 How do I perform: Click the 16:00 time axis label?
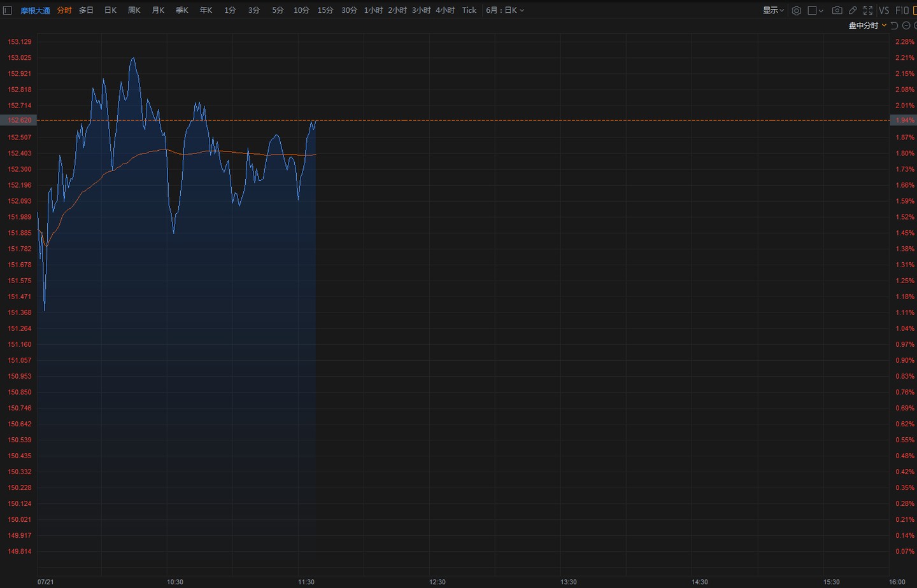click(x=897, y=582)
